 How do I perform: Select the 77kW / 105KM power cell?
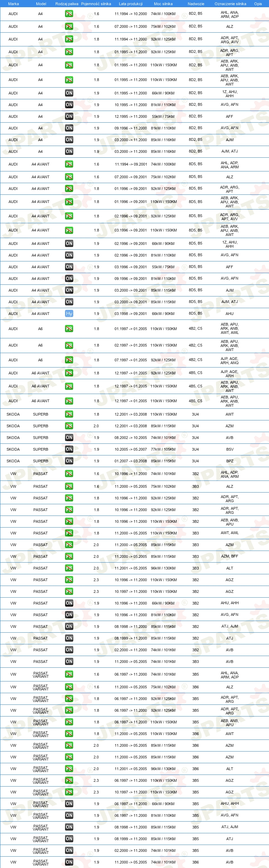(x=163, y=449)
